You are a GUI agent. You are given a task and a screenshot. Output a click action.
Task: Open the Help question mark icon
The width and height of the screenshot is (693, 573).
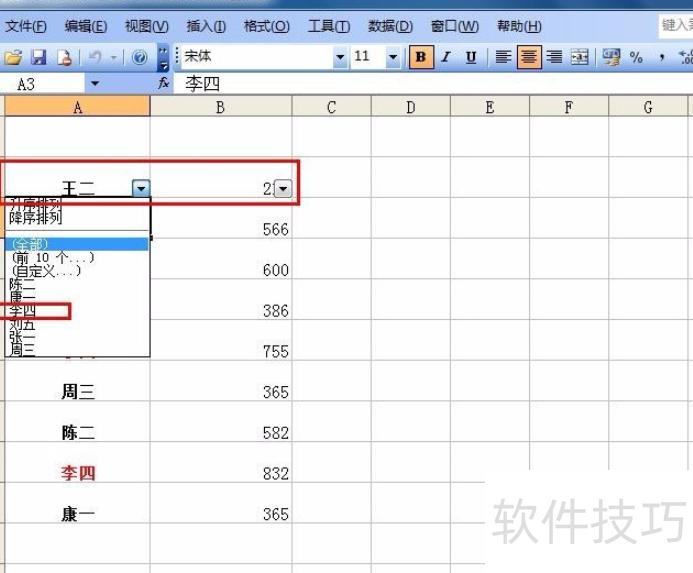(140, 57)
